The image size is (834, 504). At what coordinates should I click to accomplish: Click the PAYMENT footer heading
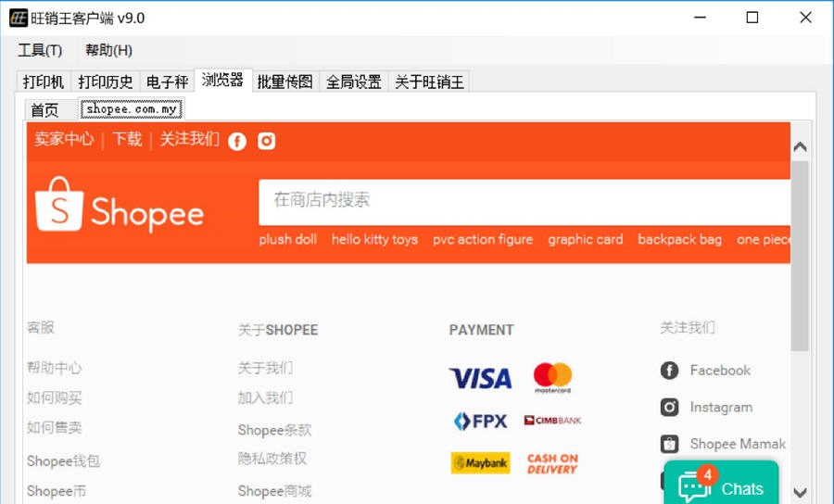481,330
